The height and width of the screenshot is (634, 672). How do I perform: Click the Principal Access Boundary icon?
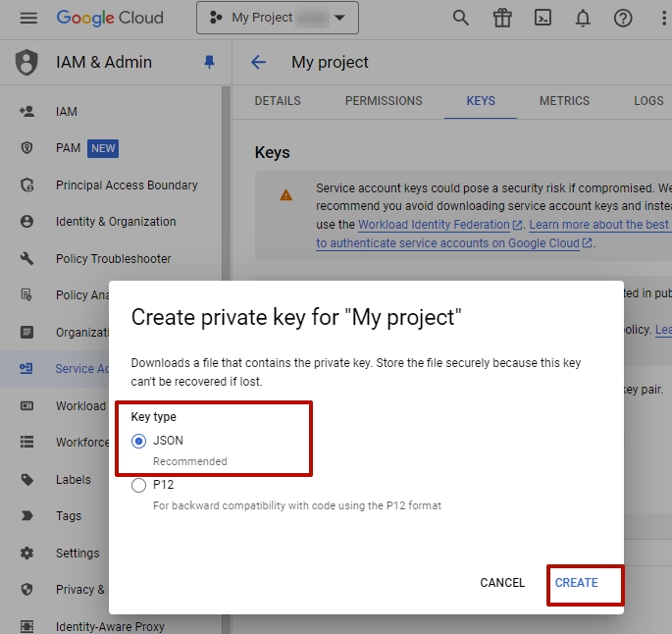26,185
